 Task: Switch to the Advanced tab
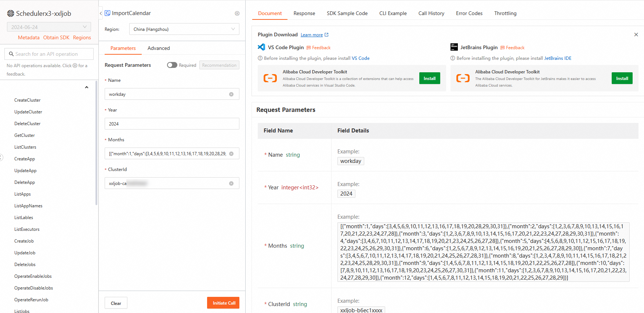pyautogui.click(x=159, y=48)
